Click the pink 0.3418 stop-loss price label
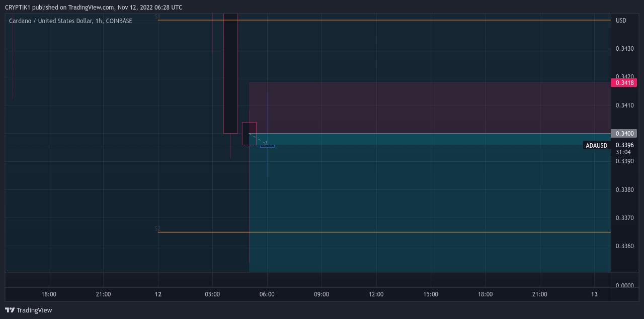The width and height of the screenshot is (644, 319). click(624, 82)
